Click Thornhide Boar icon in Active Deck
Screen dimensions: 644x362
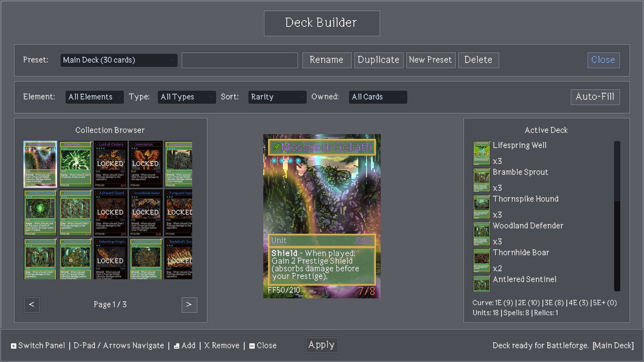[x=482, y=260]
